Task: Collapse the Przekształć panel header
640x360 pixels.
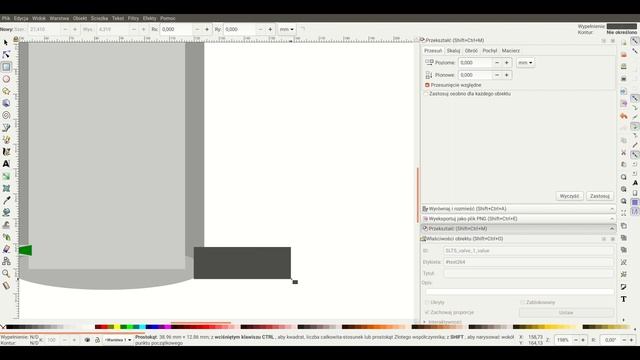Action: pyautogui.click(x=518, y=229)
